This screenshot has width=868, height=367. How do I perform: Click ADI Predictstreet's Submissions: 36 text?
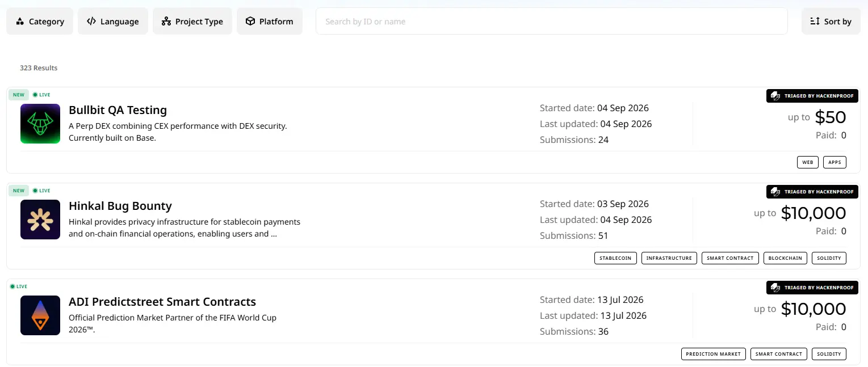coord(574,331)
